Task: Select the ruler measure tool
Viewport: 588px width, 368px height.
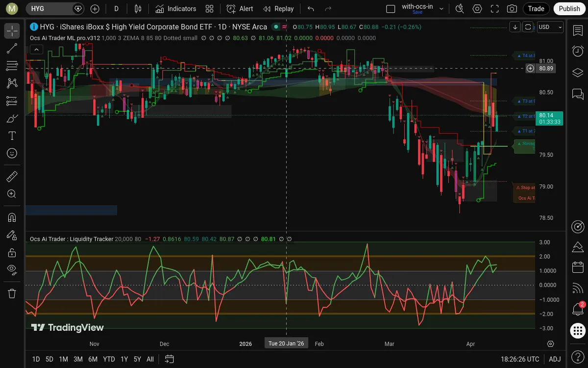Action: point(12,177)
